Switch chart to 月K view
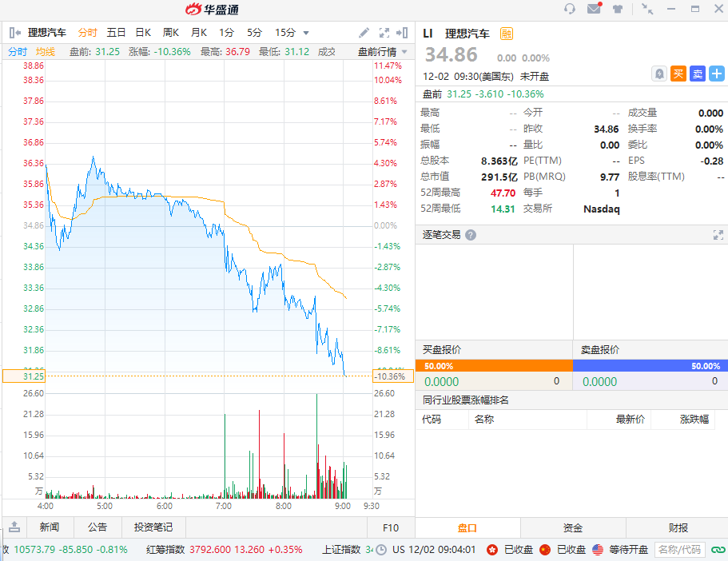Viewport: 728px width, 561px height. [199, 33]
